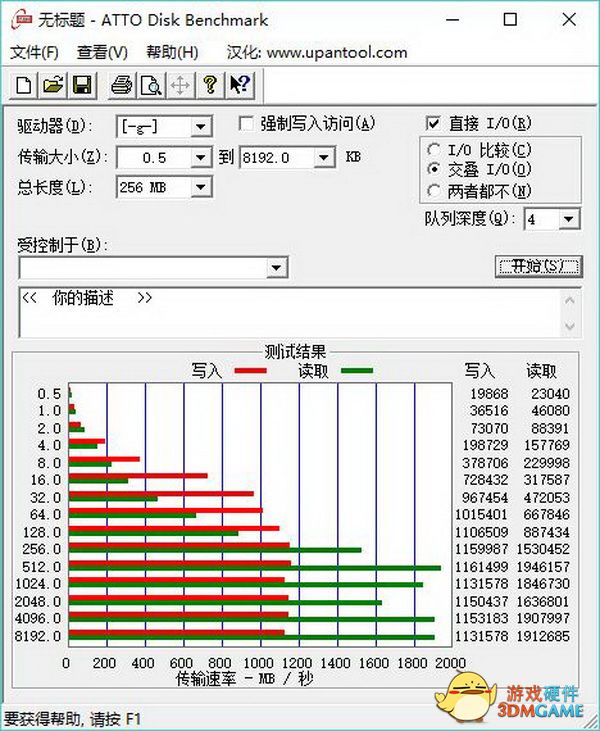
Task: Close the ATTO Disk Benchmark window
Action: click(569, 20)
